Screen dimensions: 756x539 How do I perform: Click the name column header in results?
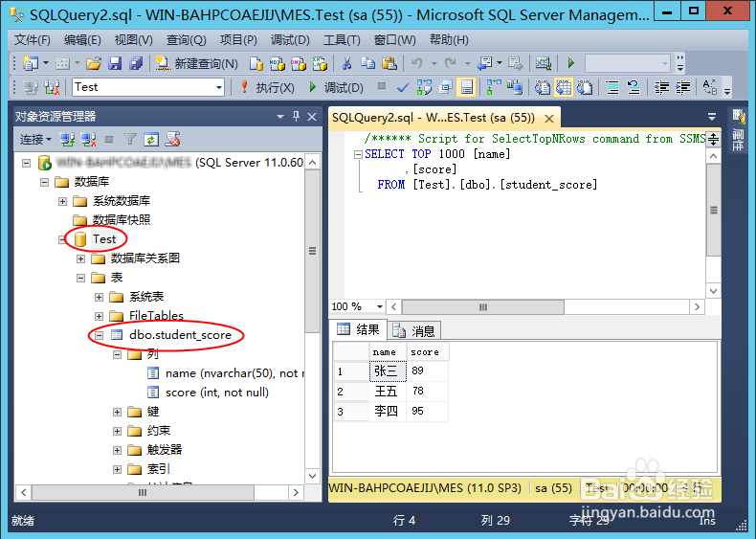tap(388, 351)
